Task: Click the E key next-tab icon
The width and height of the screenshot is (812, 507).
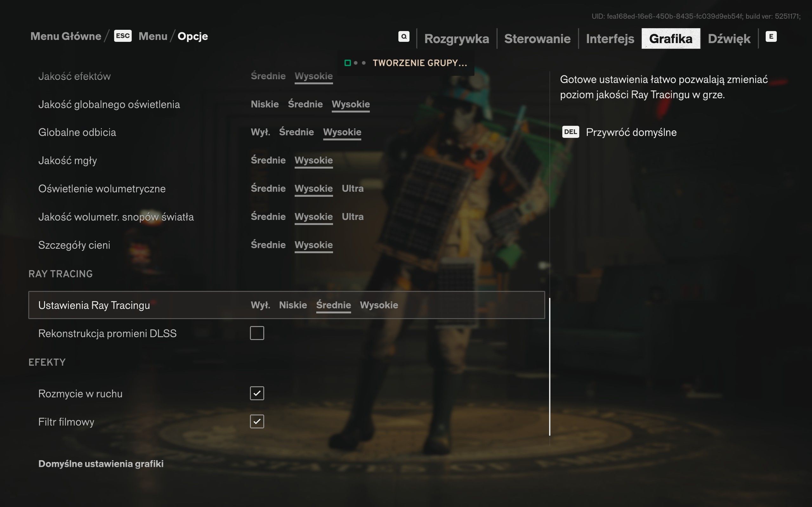Action: click(771, 36)
